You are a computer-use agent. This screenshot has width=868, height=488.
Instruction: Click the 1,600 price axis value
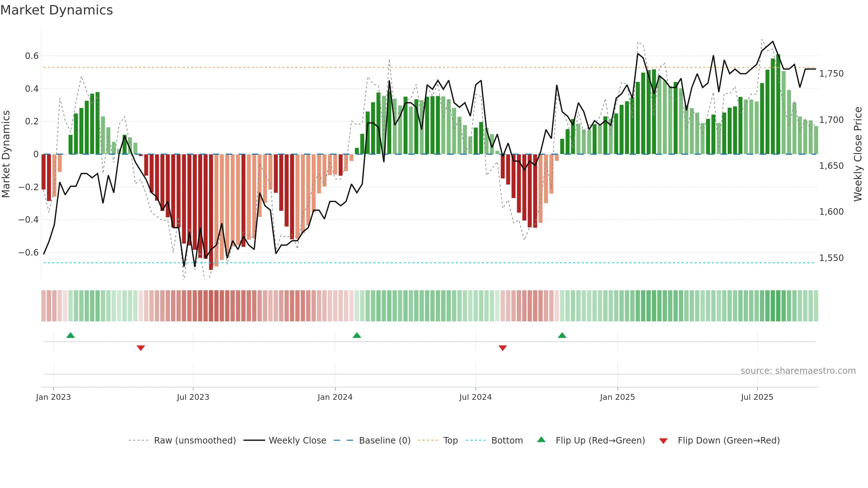click(831, 212)
